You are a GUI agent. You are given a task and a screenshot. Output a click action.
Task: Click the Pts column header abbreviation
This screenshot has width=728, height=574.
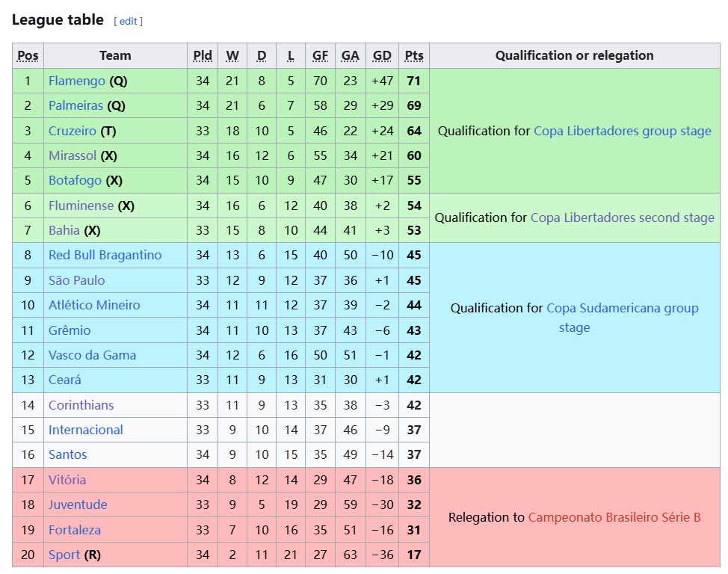[x=413, y=55]
